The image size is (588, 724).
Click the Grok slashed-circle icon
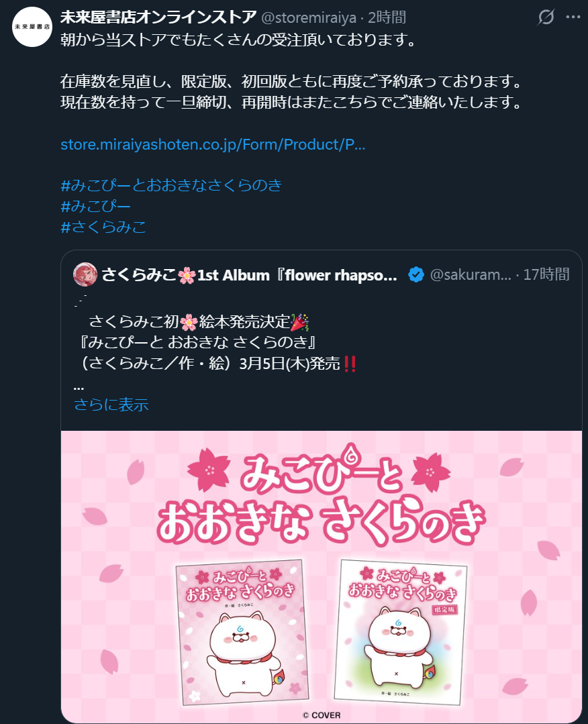(x=546, y=17)
